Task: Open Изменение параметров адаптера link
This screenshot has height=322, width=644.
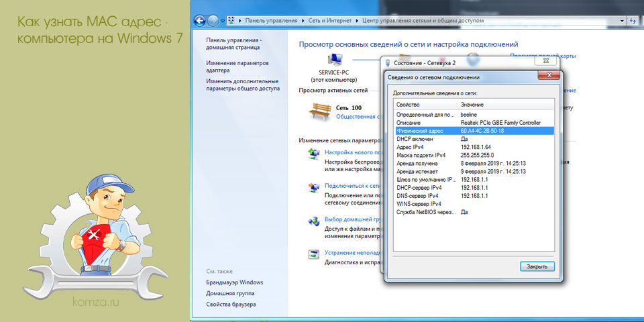Action: (237, 66)
